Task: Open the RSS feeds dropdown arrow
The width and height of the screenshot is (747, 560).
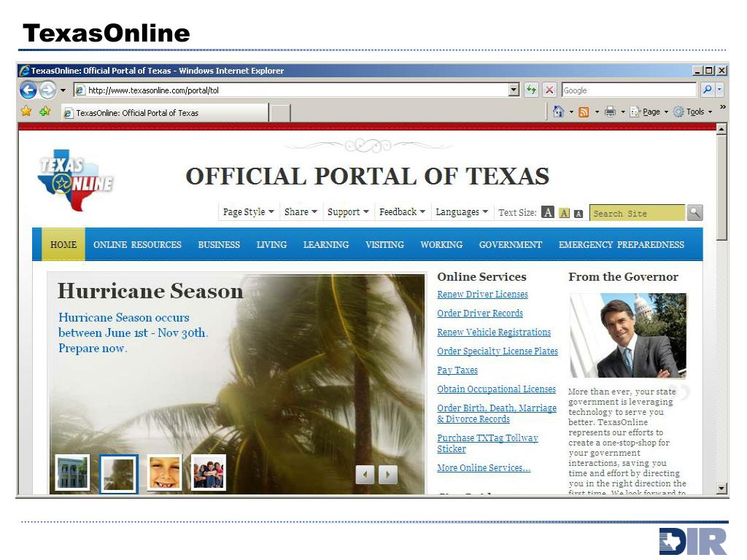Action: click(x=597, y=112)
